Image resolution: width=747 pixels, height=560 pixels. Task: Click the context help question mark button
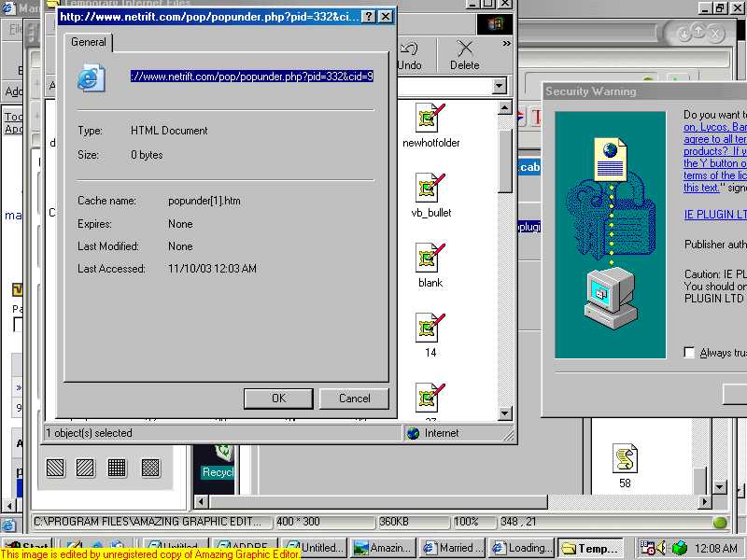click(x=368, y=17)
